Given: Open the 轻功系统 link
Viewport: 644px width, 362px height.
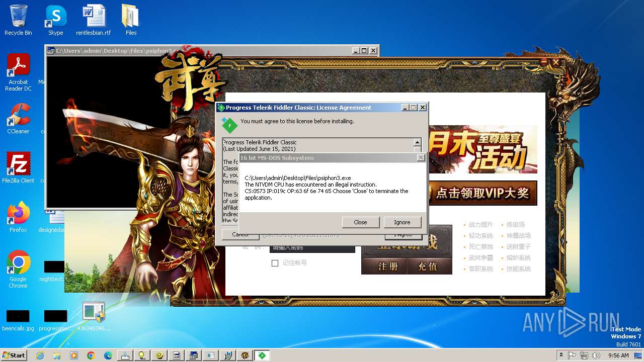Looking at the screenshot, I should 480,236.
